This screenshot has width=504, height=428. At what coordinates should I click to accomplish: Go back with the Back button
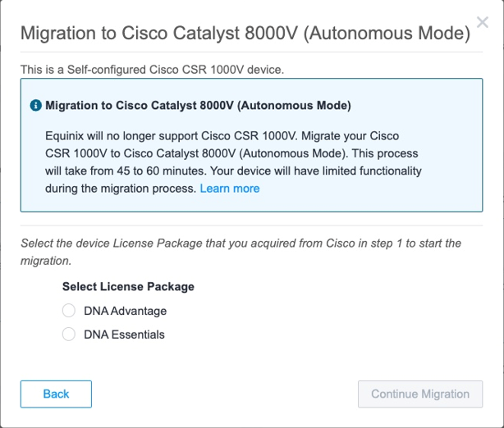click(56, 394)
